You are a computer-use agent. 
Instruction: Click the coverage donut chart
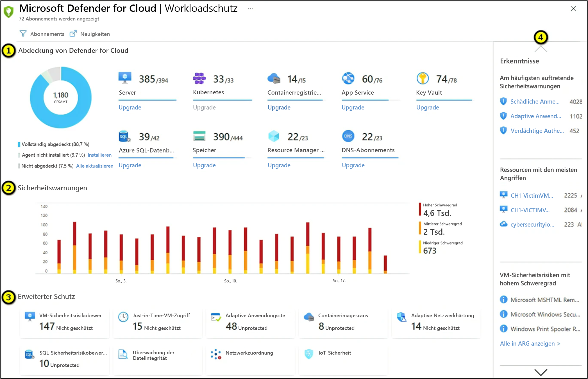pyautogui.click(x=61, y=97)
